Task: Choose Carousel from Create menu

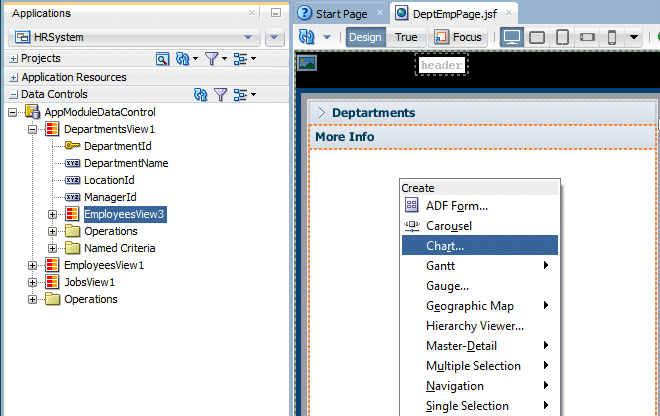Action: click(x=480, y=226)
